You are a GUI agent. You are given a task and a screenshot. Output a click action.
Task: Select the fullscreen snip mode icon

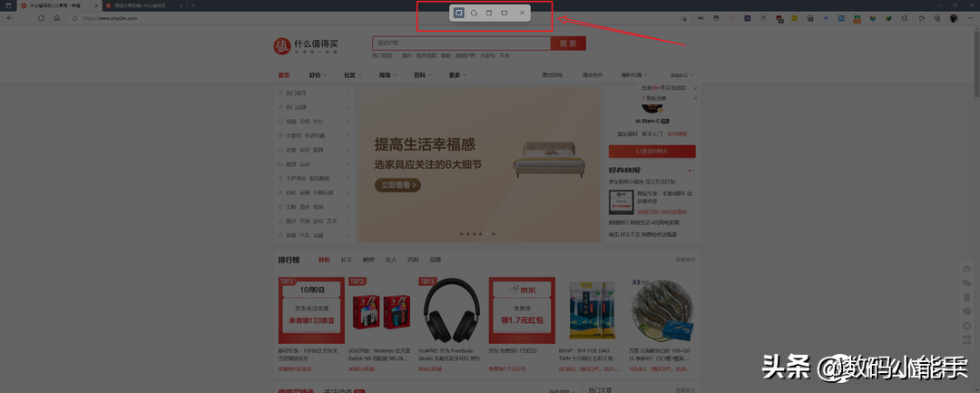coord(505,13)
